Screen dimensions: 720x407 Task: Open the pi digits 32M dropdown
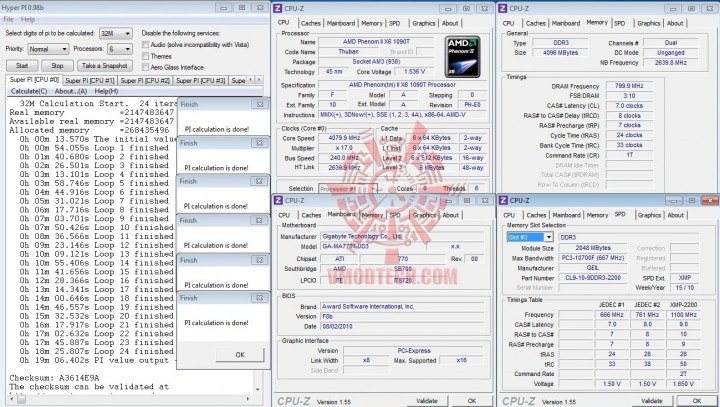tap(116, 34)
